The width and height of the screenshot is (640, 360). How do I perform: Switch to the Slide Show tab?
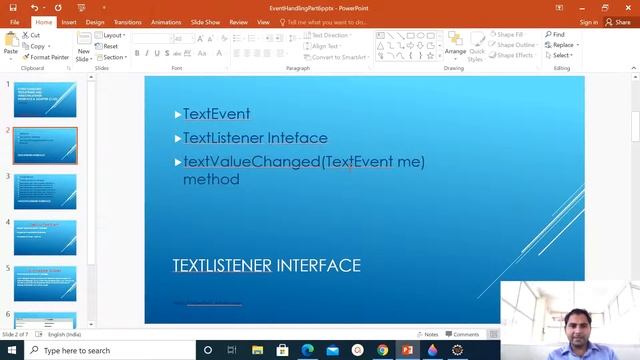point(205,22)
